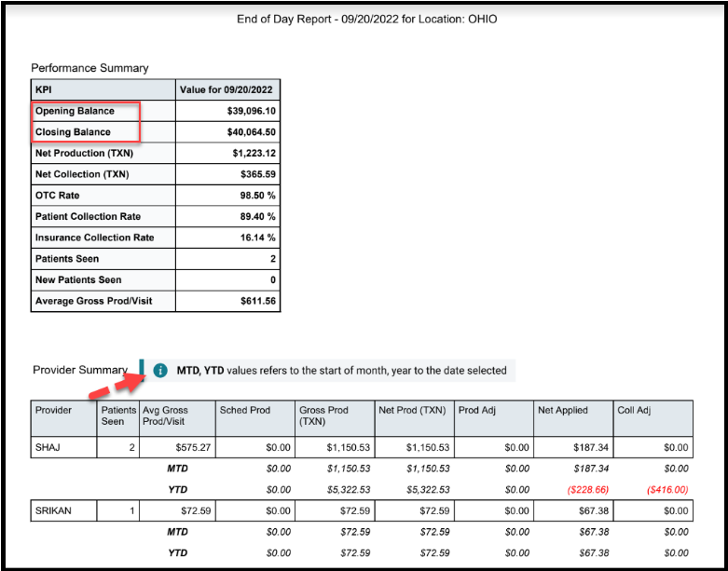Click the Performance Summary heading
This screenshot has height=571, width=728.
89,68
